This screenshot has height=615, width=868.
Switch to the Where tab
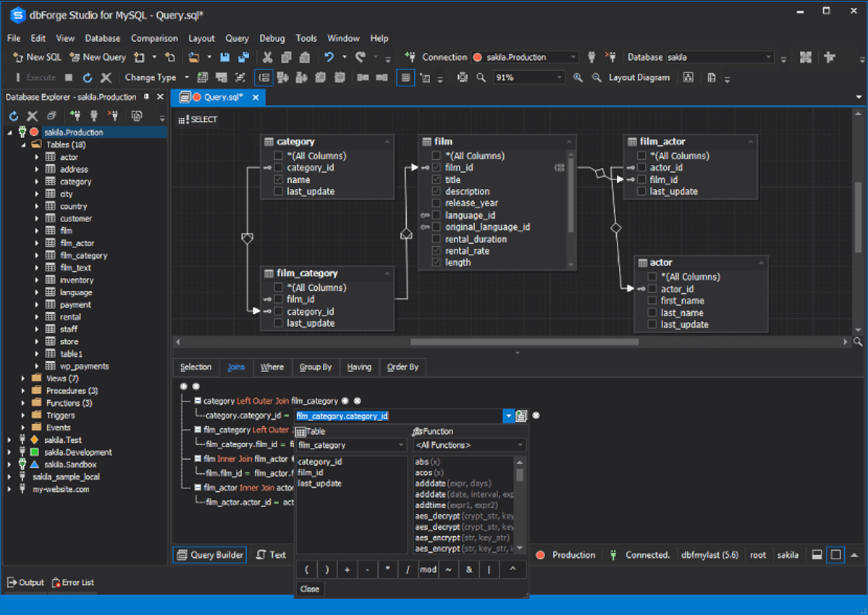(272, 367)
